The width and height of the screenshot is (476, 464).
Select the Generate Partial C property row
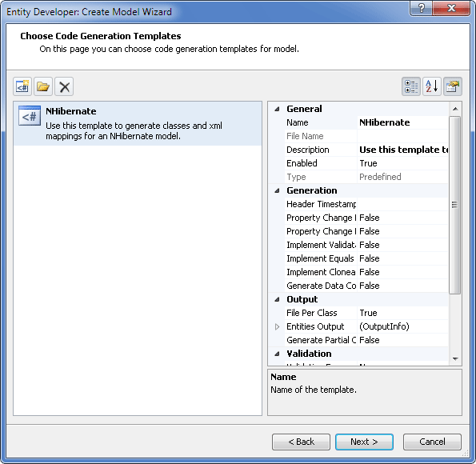pos(366,340)
